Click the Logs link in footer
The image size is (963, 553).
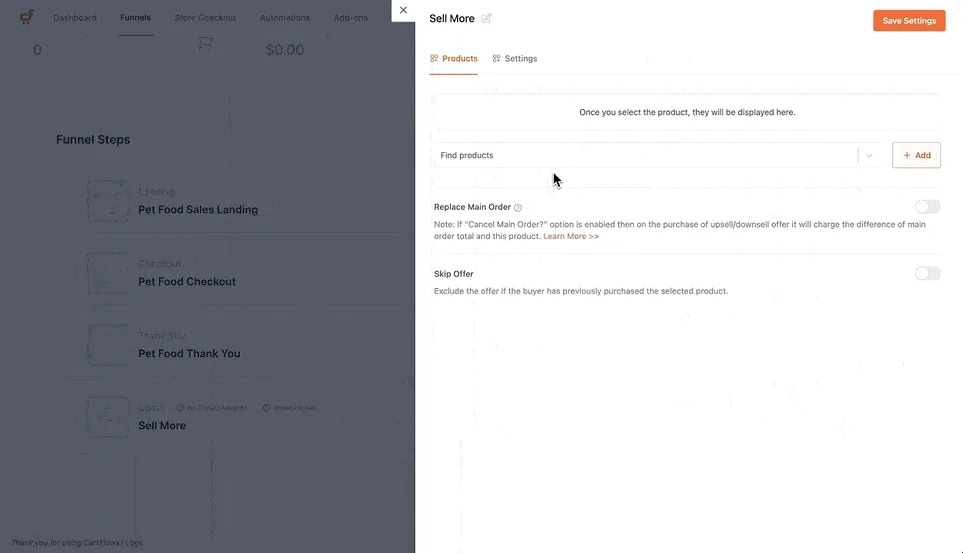click(x=134, y=543)
